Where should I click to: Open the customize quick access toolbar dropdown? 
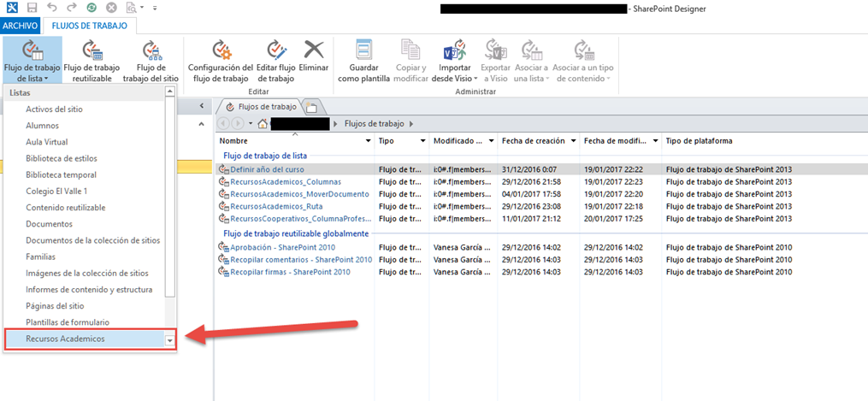tap(155, 9)
